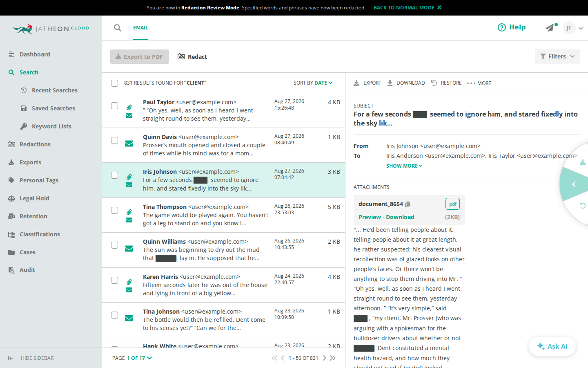Click the RESTORE button
Image resolution: width=588 pixels, height=368 pixels.
446,83
